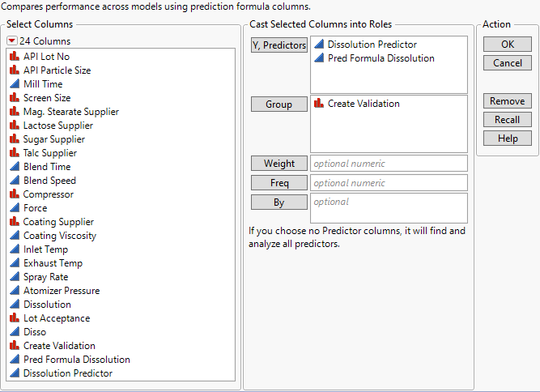Click the Freq role button
This screenshot has height=392, width=540.
(x=279, y=183)
